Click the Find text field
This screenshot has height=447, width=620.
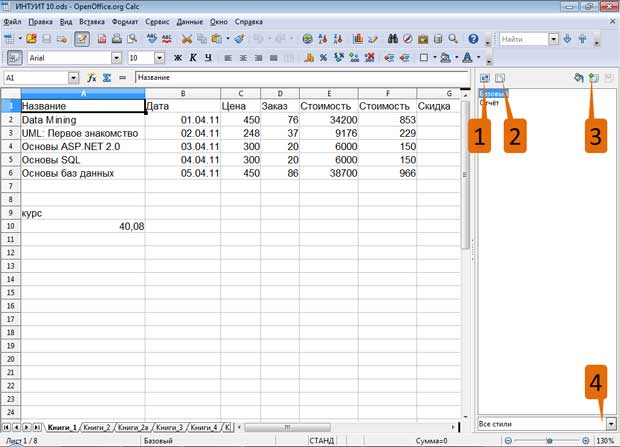[x=524, y=39]
